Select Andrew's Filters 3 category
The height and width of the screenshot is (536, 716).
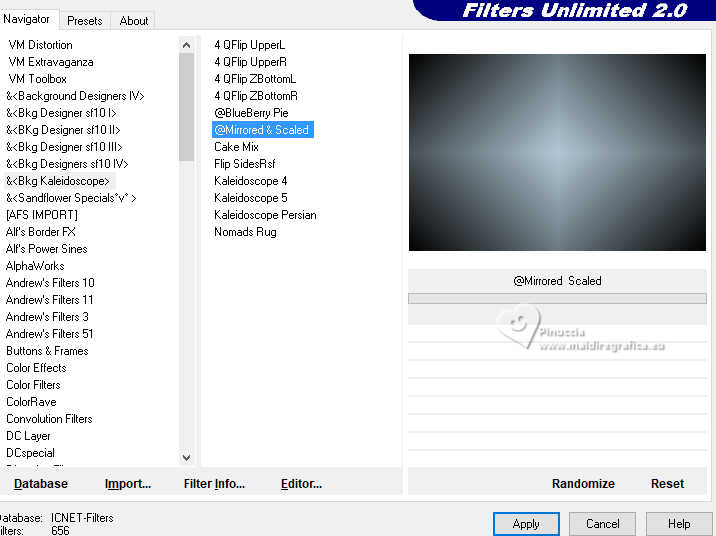tap(47, 316)
